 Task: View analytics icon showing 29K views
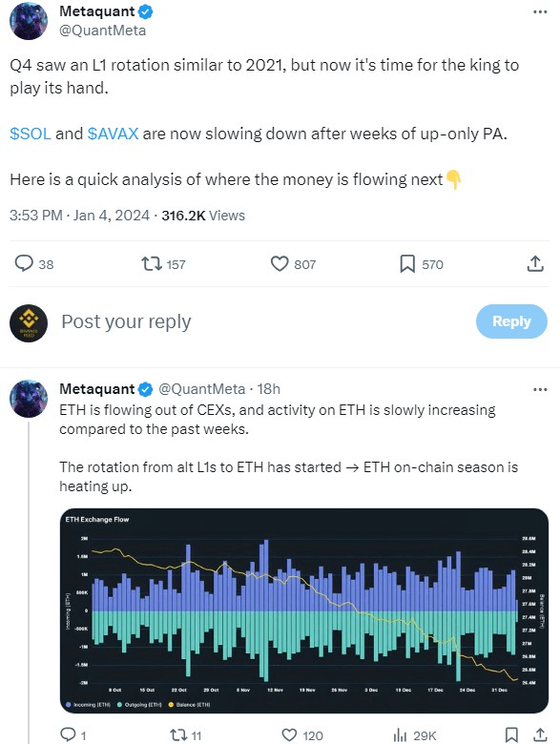point(400,735)
